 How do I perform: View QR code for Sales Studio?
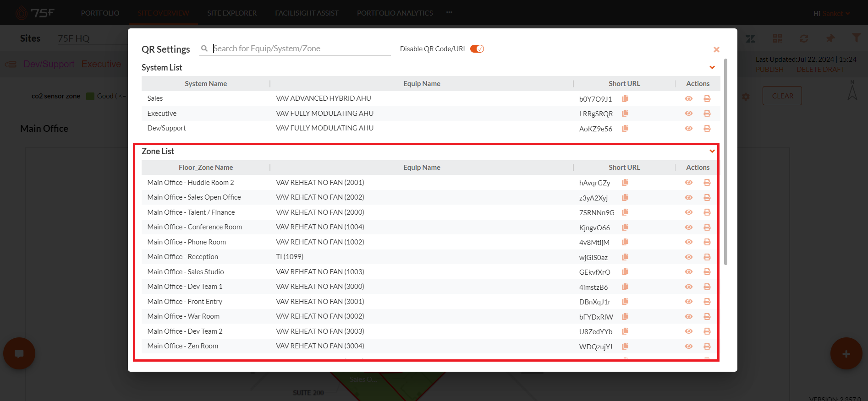click(689, 271)
